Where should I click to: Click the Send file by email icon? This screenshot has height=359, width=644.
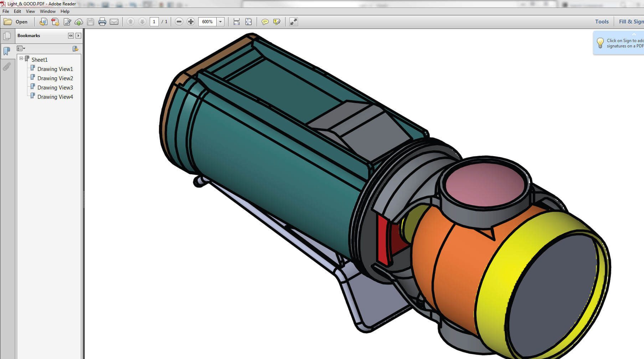pyautogui.click(x=114, y=22)
